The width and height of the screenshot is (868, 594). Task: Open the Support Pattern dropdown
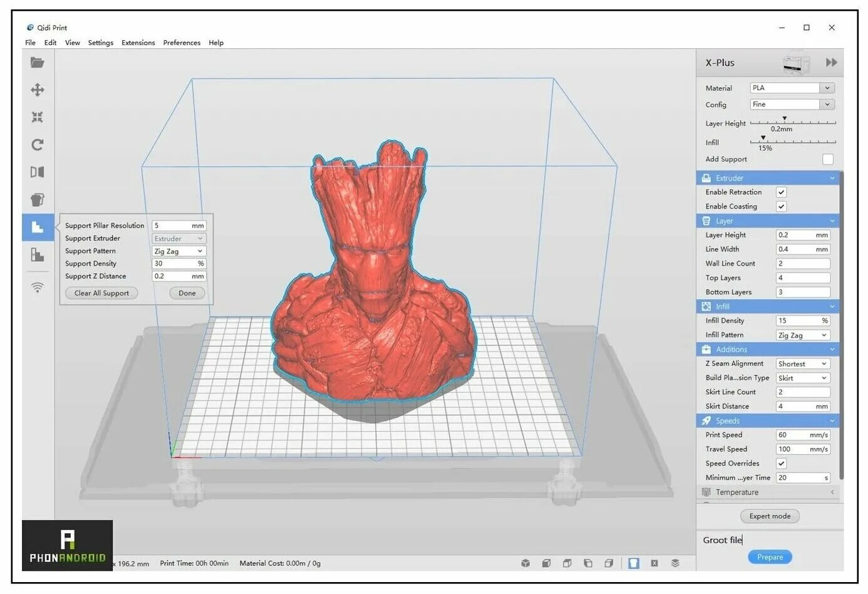click(179, 251)
